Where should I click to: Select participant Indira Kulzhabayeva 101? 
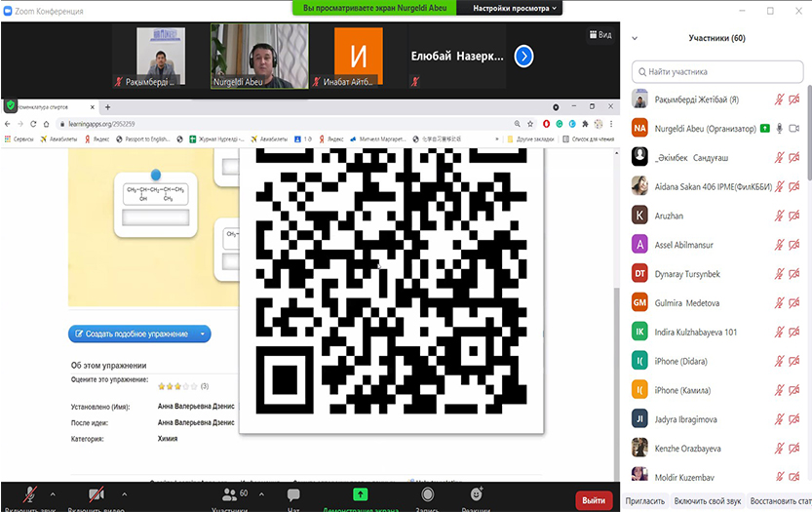click(x=716, y=333)
